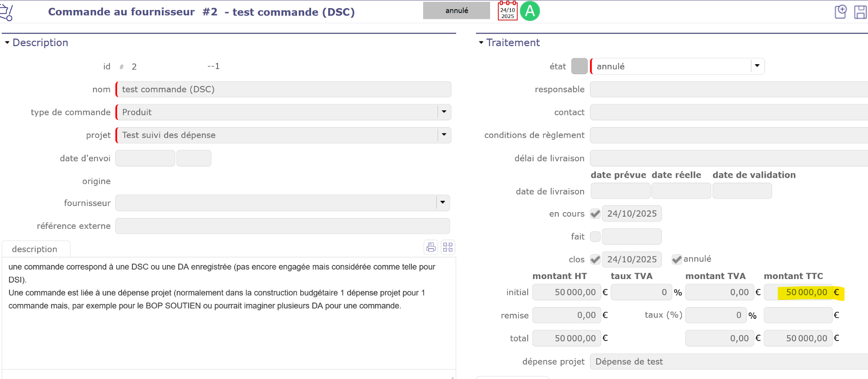The image size is (868, 379).
Task: Toggle the 'en cours' checkbox
Action: point(595,214)
